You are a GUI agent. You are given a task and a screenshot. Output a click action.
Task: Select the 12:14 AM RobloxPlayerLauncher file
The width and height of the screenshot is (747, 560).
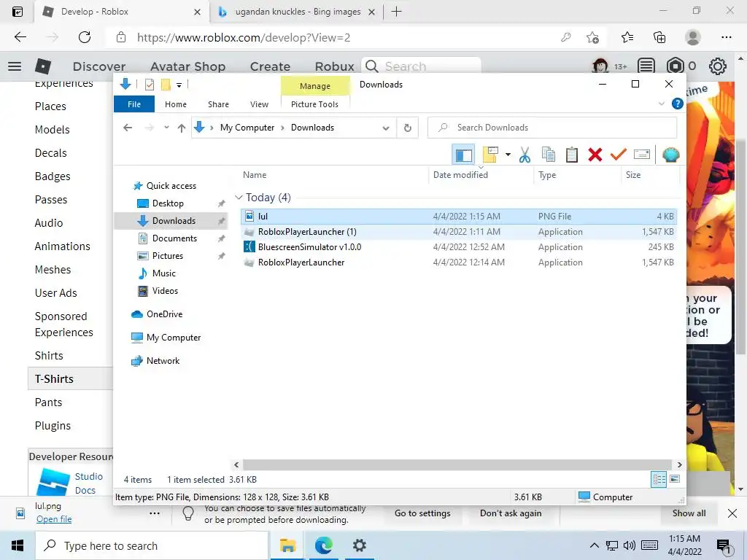pyautogui.click(x=458, y=262)
